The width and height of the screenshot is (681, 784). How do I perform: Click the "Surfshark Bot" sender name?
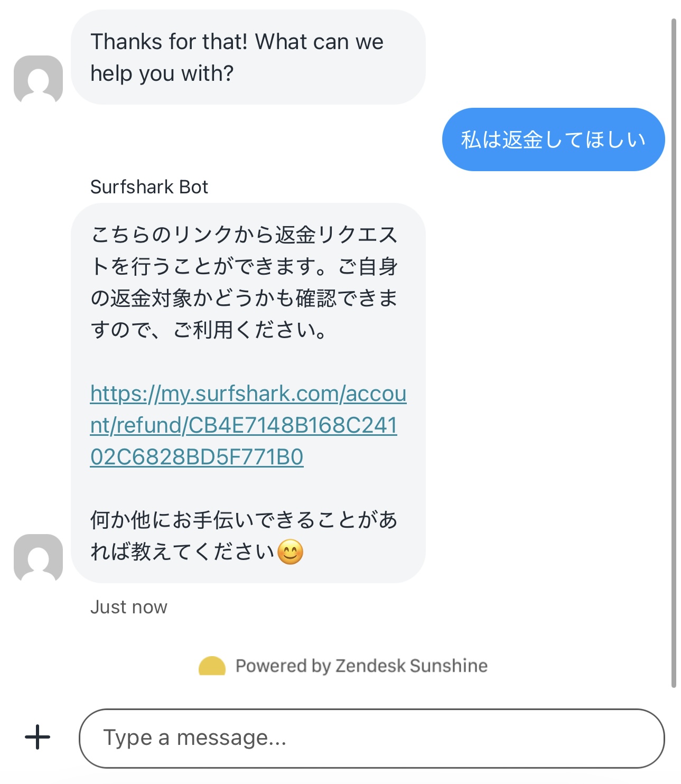coord(149,187)
